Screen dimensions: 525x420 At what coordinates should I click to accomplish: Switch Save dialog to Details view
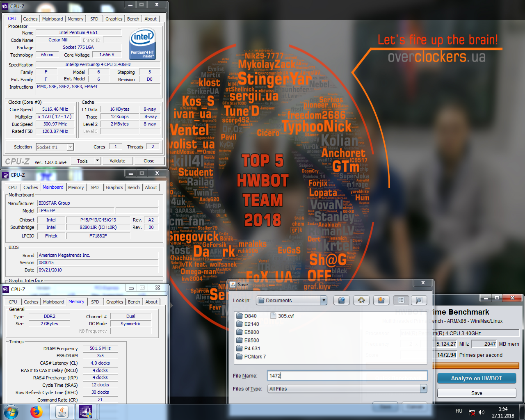419,300
